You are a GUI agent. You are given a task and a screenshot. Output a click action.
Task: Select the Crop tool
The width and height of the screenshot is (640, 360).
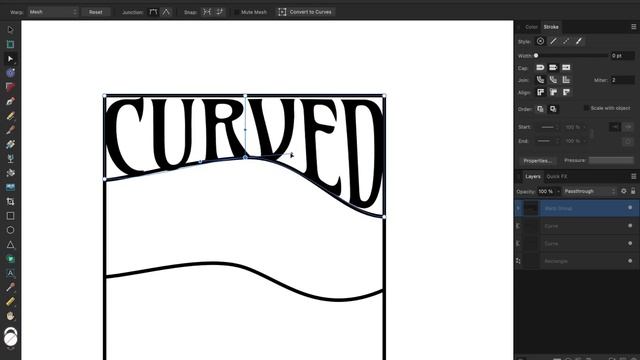10,201
